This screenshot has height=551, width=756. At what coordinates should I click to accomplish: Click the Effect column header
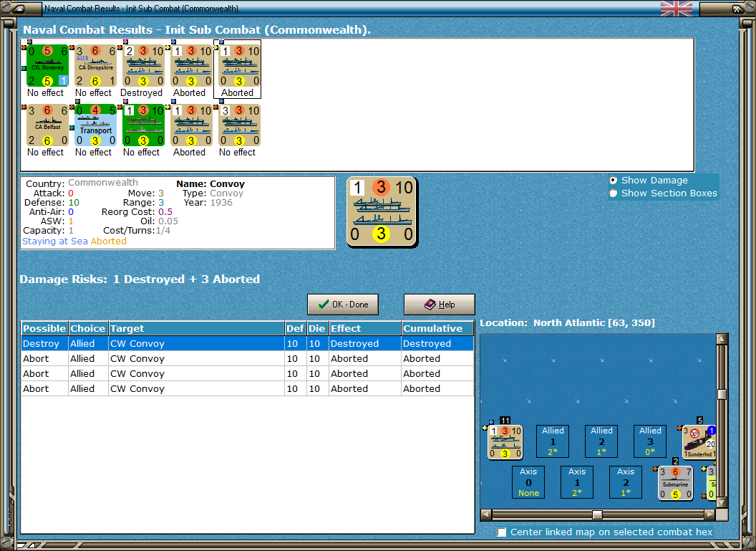[365, 329]
